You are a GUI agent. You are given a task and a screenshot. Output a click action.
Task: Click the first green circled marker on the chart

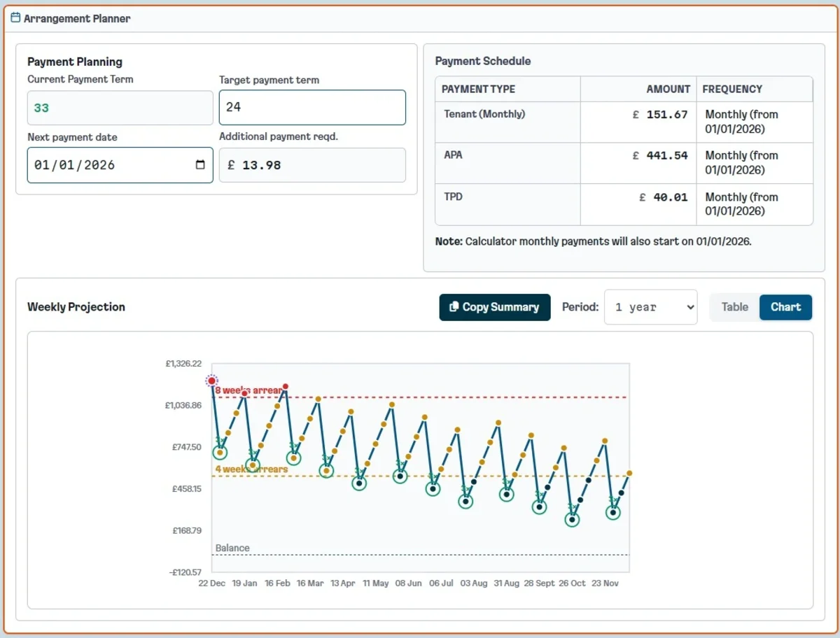click(x=220, y=453)
